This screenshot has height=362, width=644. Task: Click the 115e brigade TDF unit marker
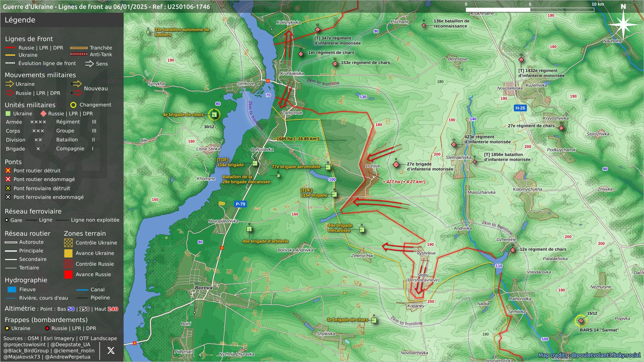(x=334, y=194)
